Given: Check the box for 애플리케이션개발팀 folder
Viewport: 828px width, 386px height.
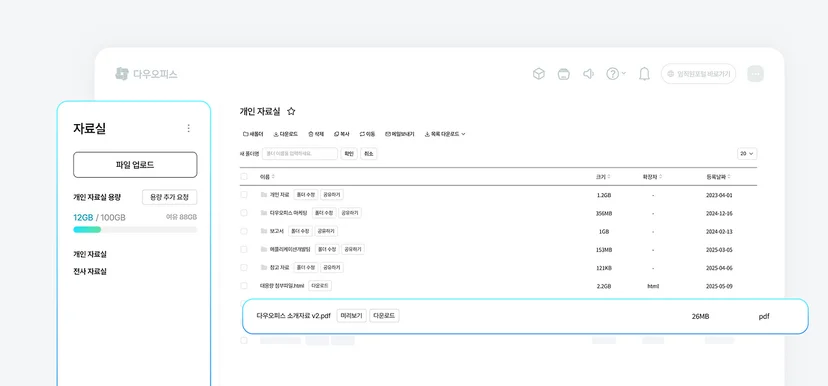Looking at the screenshot, I should click(x=244, y=249).
